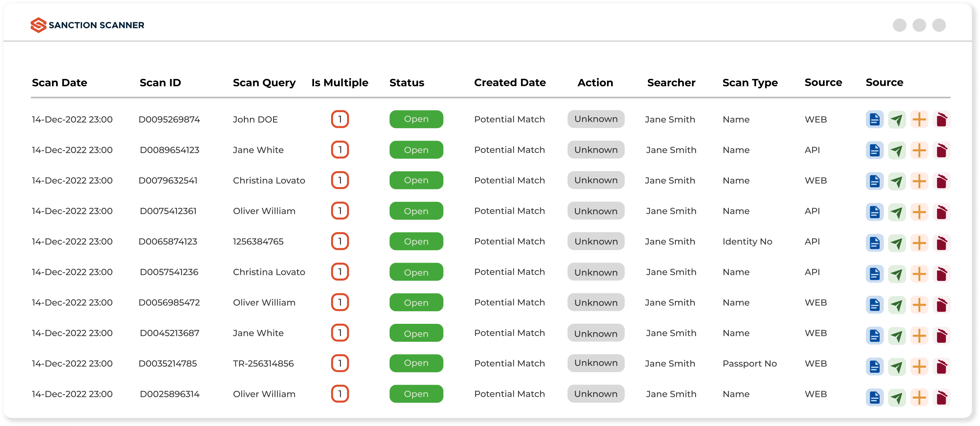Viewport: 980px width, 426px height.
Task: Click Open status on Christina Lovato's first scan
Action: (x=416, y=180)
